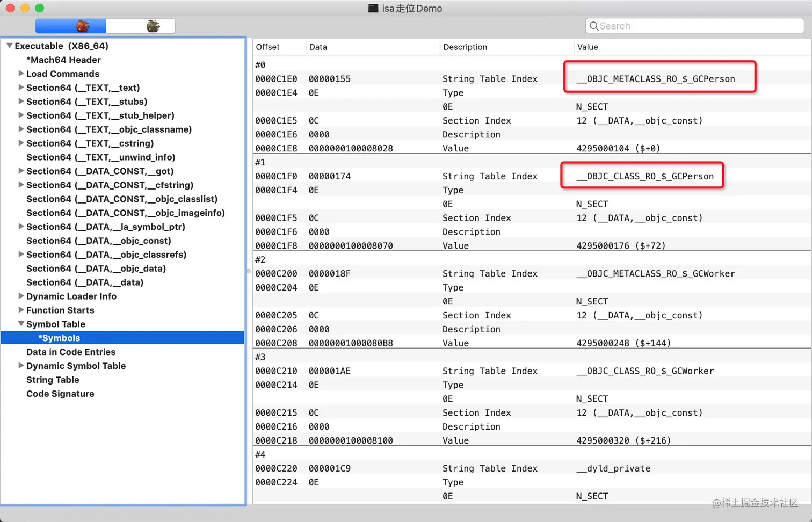
Task: Collapse the Symbol Table node
Action: tap(21, 324)
